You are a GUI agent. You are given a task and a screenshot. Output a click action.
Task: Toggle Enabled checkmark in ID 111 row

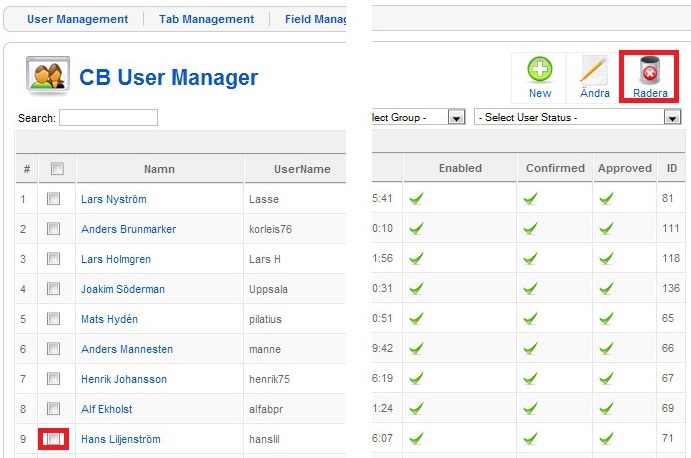coord(416,228)
